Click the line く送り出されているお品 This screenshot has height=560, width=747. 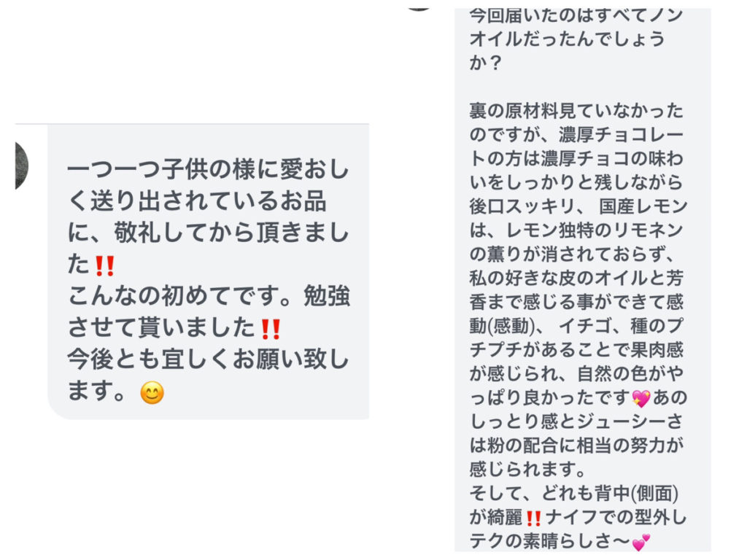tap(197, 203)
